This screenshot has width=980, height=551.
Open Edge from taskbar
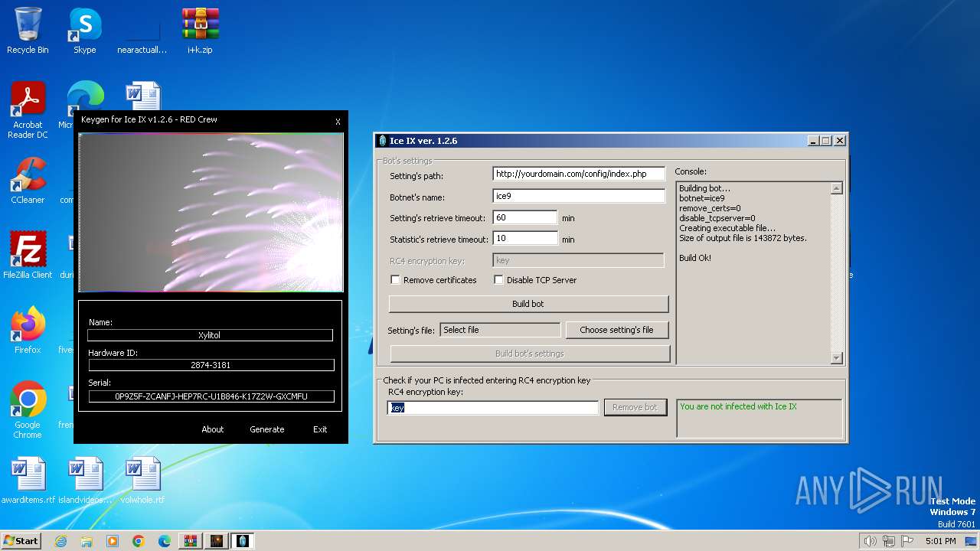click(165, 541)
